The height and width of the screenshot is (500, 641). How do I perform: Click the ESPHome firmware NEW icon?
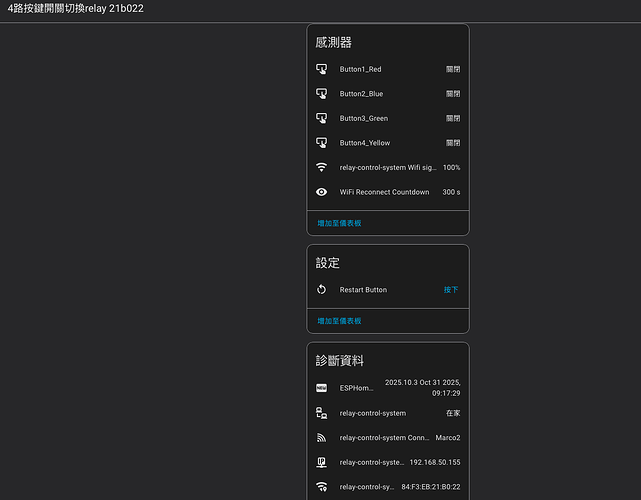point(322,388)
